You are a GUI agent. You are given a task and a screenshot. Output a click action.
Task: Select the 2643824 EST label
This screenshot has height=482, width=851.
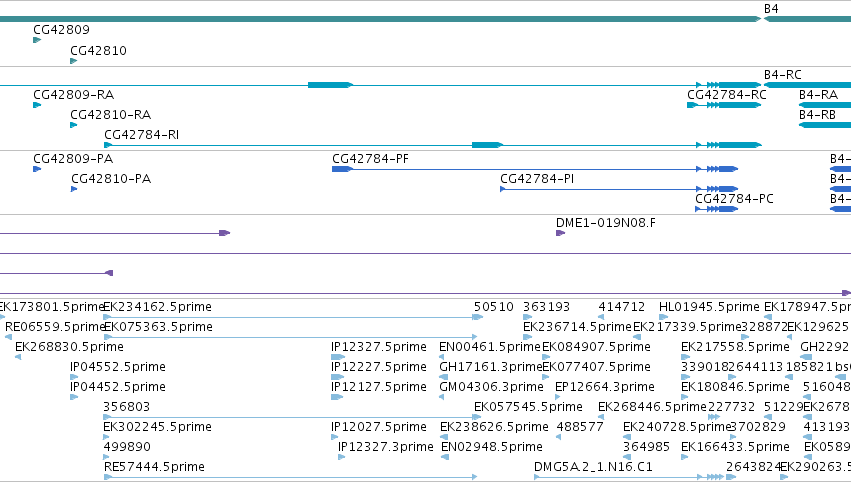[753, 467]
